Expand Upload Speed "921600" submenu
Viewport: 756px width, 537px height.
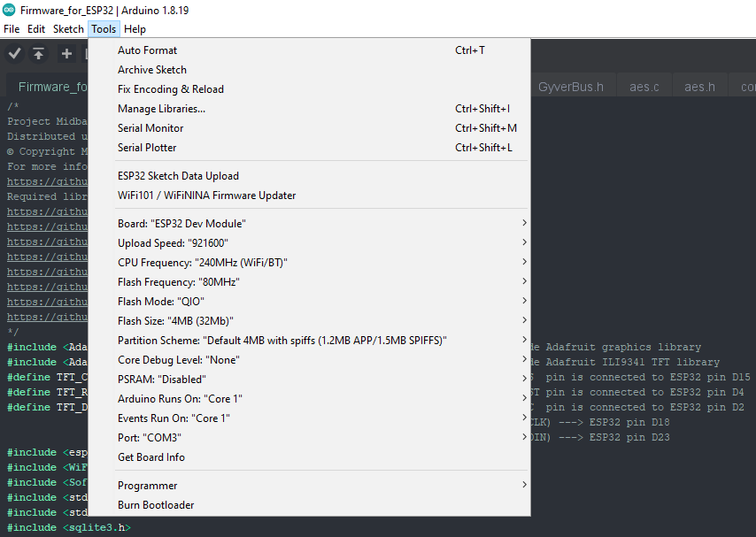(x=309, y=243)
